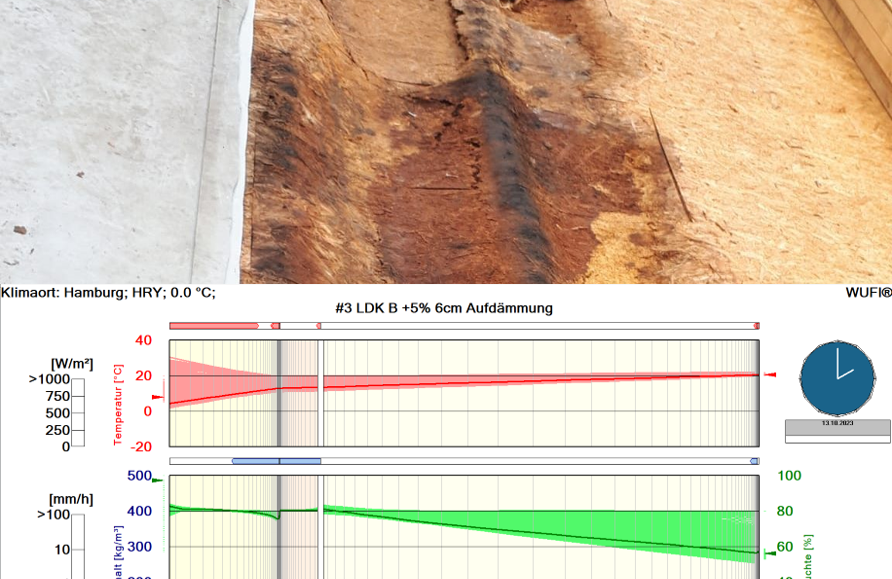Click the damaged wood photo
Screen dimensions: 892x579
click(445, 140)
